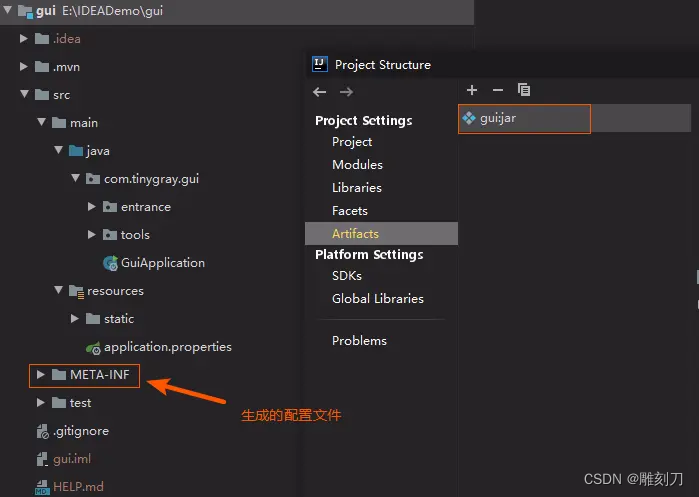Click the application.properties Spring leaf icon

click(94, 348)
